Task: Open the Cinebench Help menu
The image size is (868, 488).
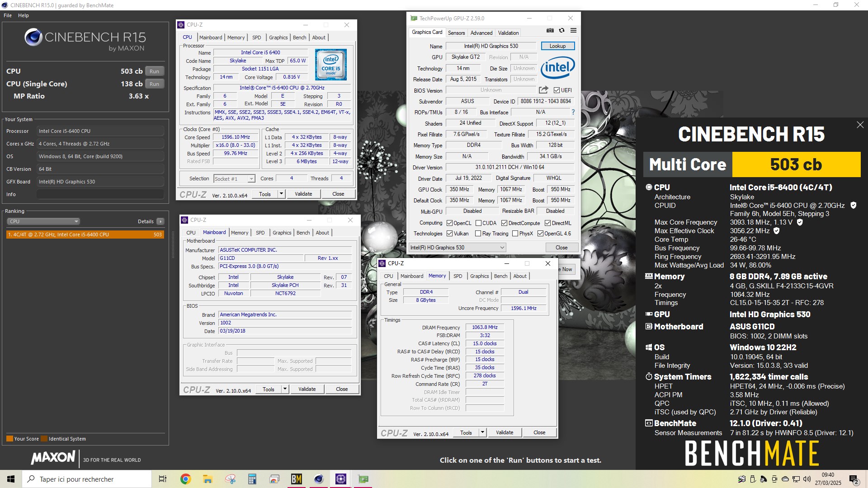Action: point(24,15)
